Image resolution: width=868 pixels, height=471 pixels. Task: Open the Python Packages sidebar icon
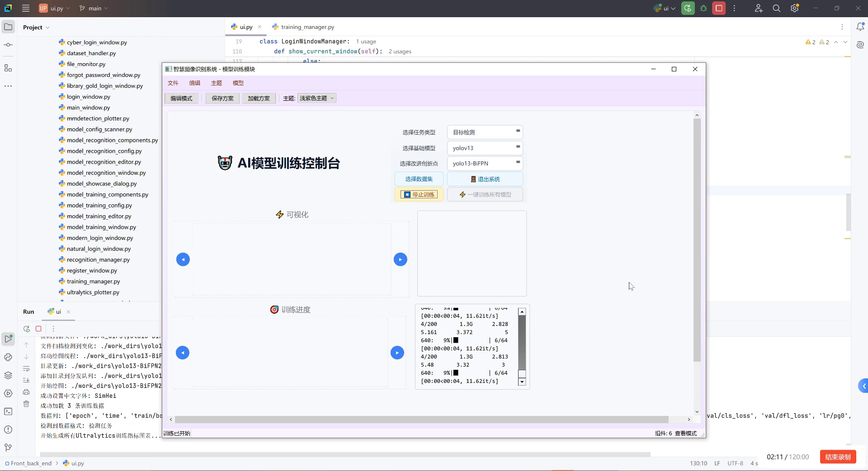pos(8,357)
